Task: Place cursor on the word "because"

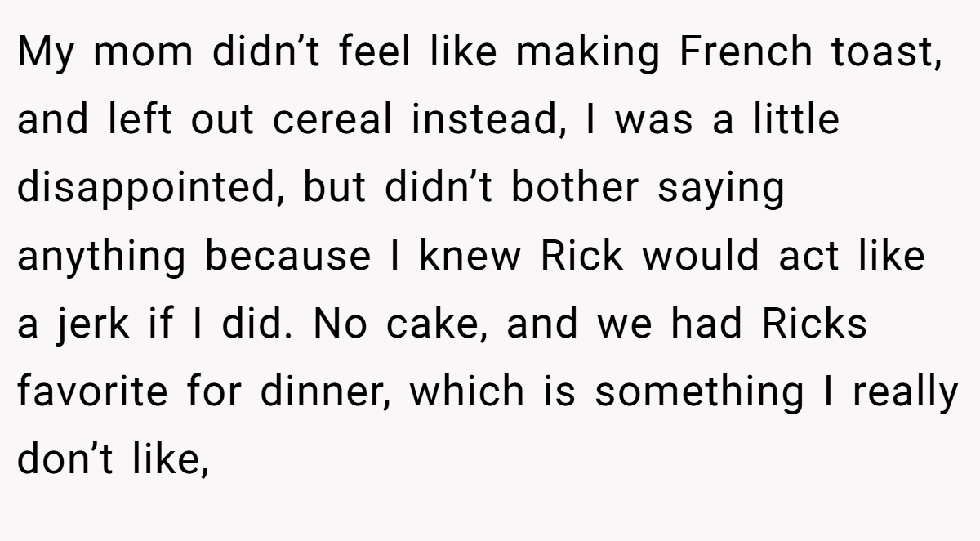Action: click(287, 257)
